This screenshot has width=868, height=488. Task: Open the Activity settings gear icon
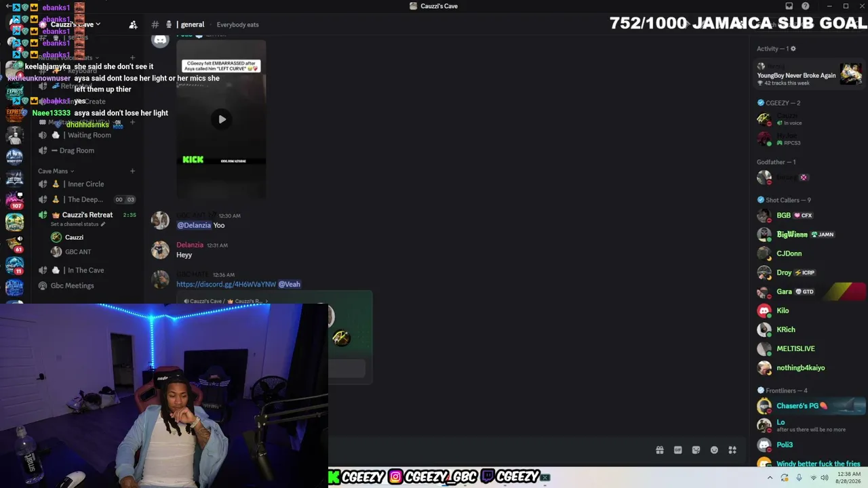(793, 49)
